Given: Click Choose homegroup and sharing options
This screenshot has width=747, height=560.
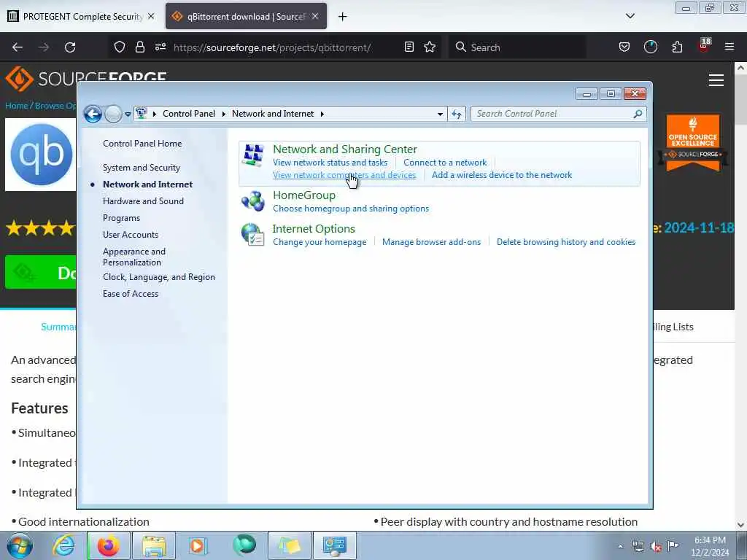Looking at the screenshot, I should pos(351,209).
